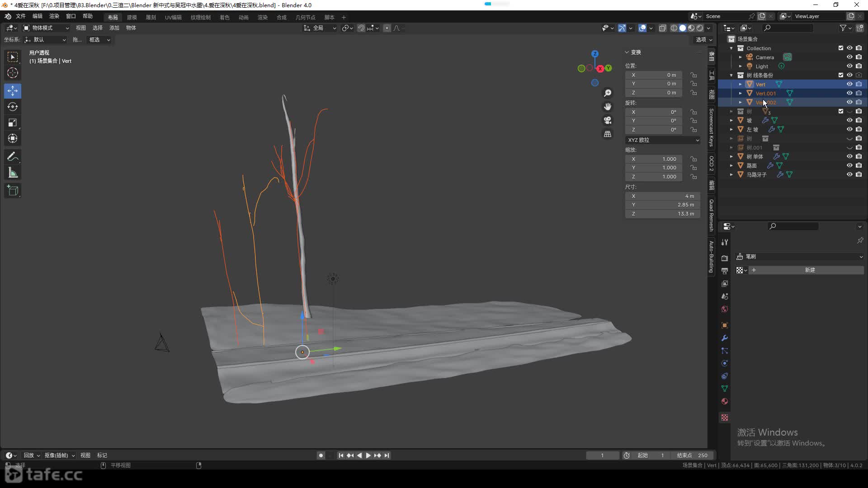The image size is (868, 488).
Task: Click the dimension Z 13.3 m field
Action: pyautogui.click(x=663, y=214)
